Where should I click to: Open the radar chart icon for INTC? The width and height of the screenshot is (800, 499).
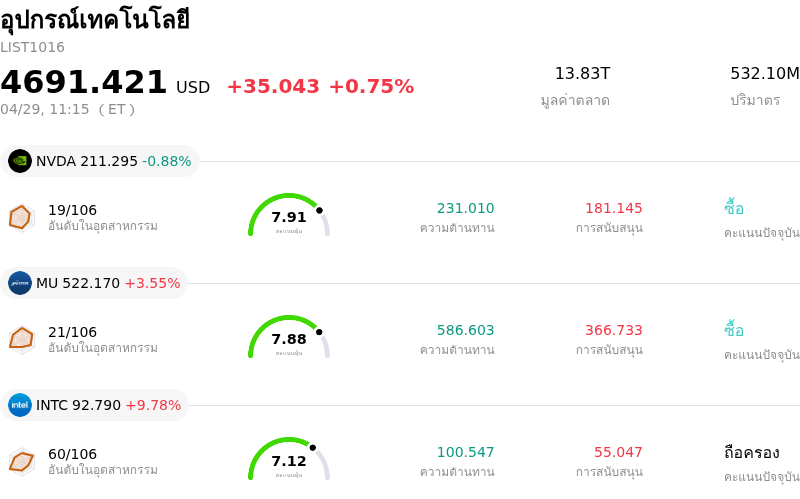[21, 461]
